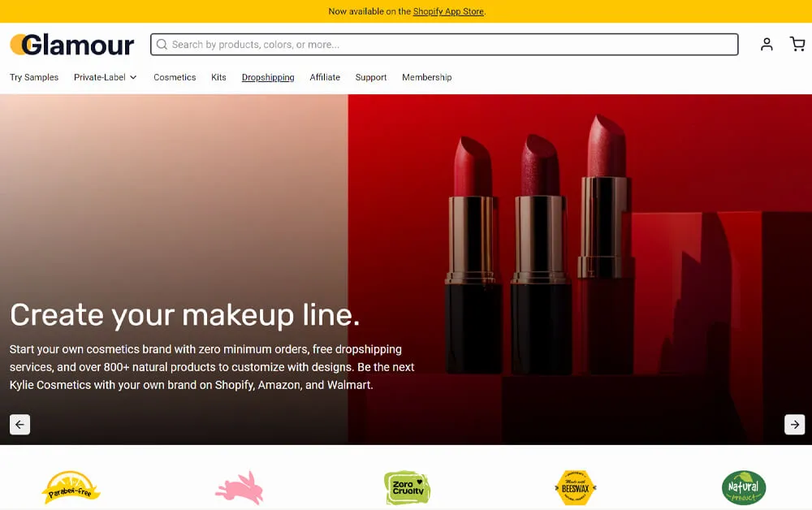Expand the Private-Label dropdown menu
The height and width of the screenshot is (510, 812).
point(106,77)
